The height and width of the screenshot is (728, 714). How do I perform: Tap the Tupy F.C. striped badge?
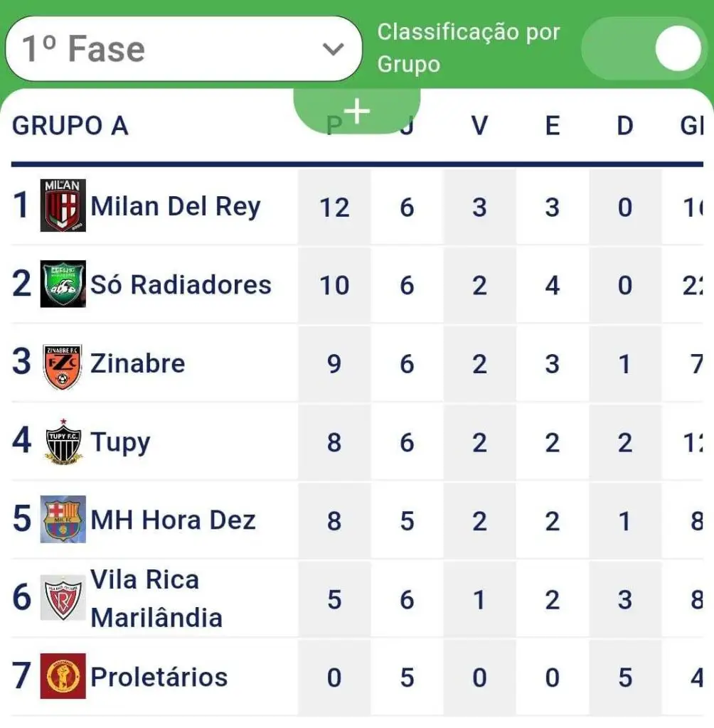(63, 442)
